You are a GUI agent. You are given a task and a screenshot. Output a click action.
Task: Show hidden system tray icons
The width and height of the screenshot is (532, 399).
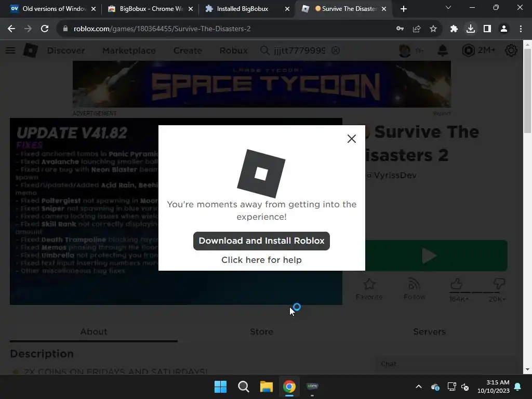coord(419,387)
